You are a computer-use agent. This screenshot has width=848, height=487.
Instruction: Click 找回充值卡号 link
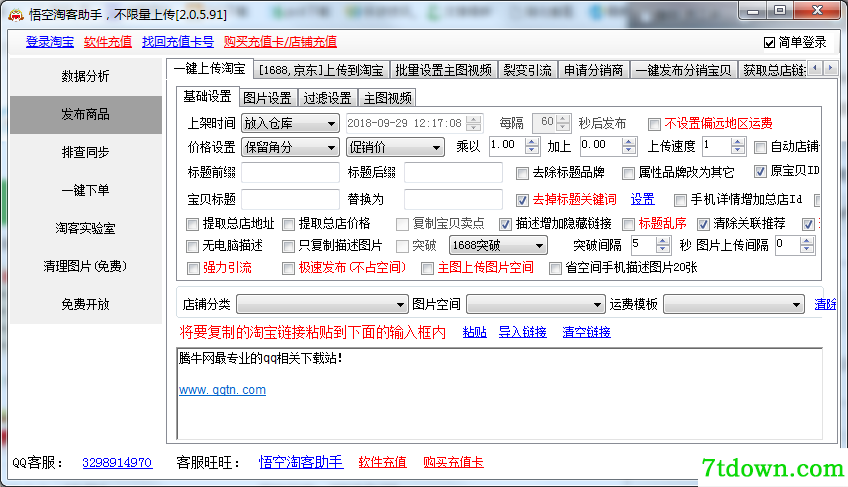(x=177, y=42)
